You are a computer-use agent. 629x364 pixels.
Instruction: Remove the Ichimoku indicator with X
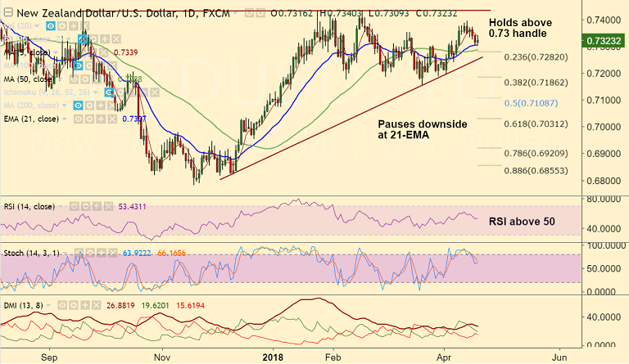[x=154, y=92]
